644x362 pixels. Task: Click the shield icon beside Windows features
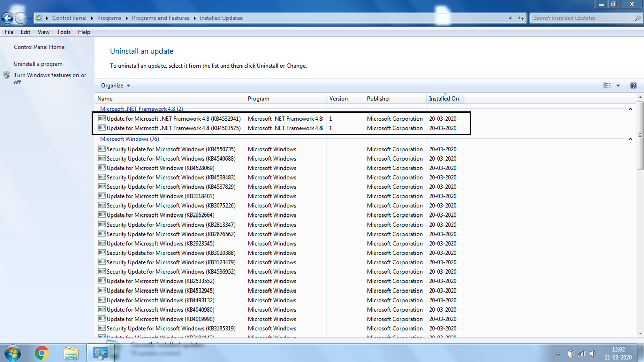click(x=7, y=75)
